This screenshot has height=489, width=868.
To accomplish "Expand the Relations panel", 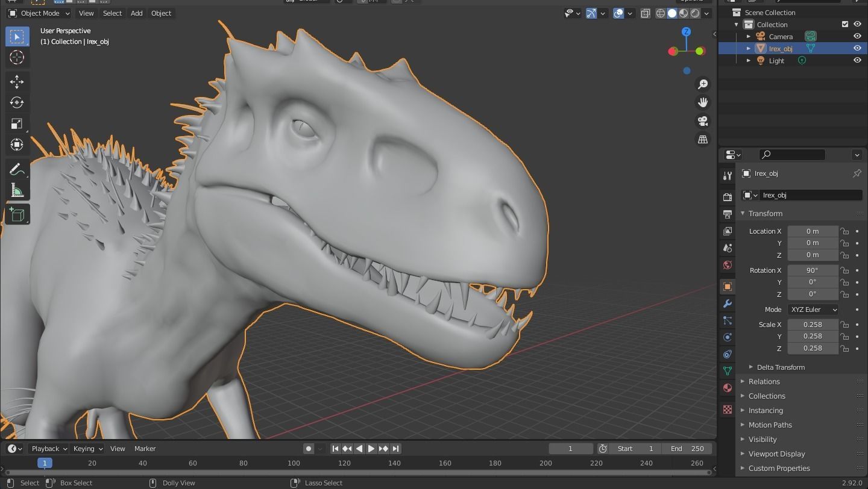I will 743,382.
